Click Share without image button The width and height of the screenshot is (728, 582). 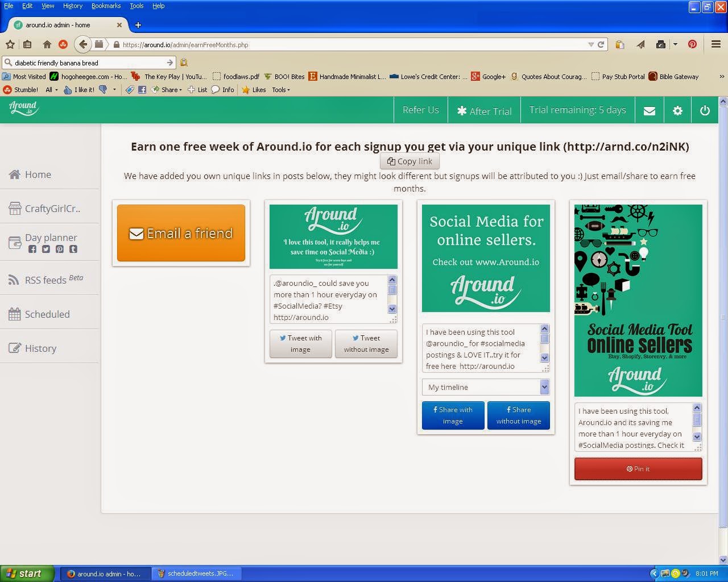click(x=518, y=415)
